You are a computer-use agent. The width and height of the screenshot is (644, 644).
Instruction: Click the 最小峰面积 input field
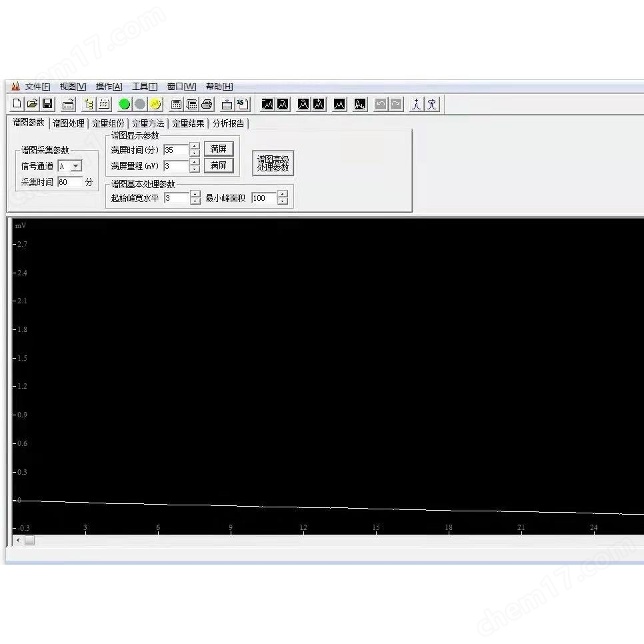point(264,198)
